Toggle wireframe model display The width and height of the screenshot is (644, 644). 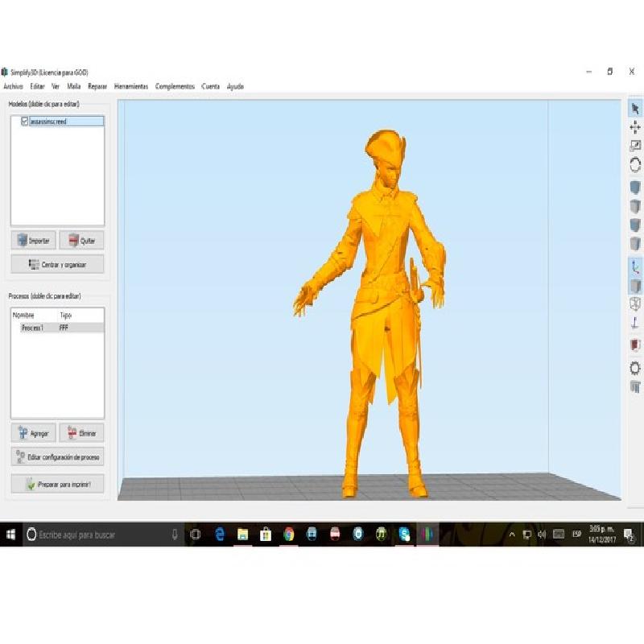pos(635,304)
